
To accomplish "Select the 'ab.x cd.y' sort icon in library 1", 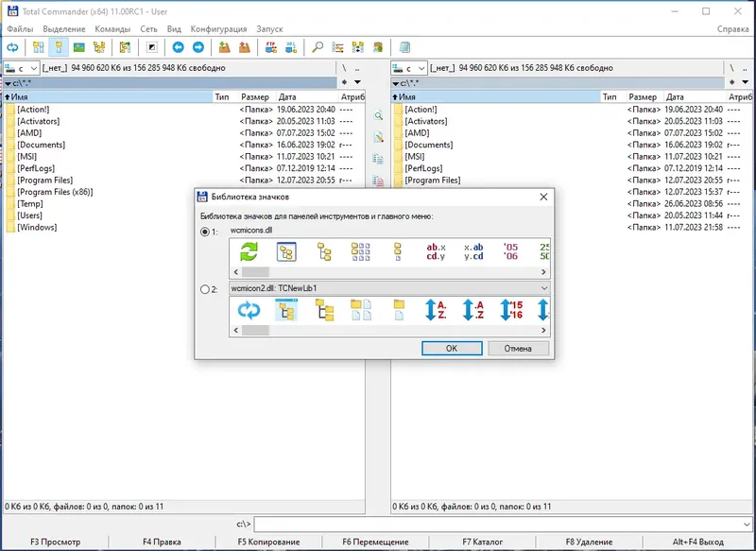I will [x=436, y=251].
